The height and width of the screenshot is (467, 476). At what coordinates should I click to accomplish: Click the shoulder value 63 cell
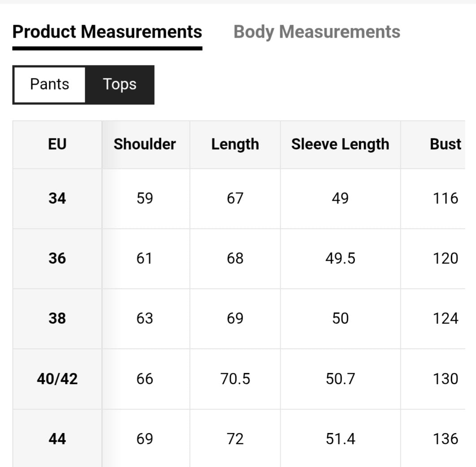coord(145,318)
